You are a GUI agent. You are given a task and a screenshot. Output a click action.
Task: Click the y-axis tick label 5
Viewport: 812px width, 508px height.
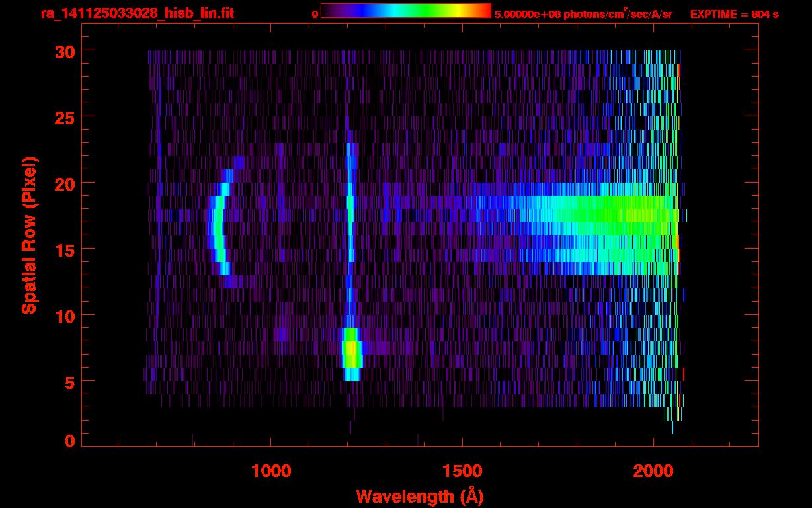point(70,382)
